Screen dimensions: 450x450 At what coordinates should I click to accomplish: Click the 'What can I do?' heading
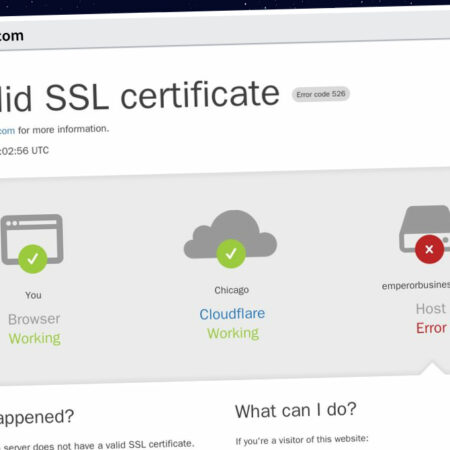(x=296, y=410)
